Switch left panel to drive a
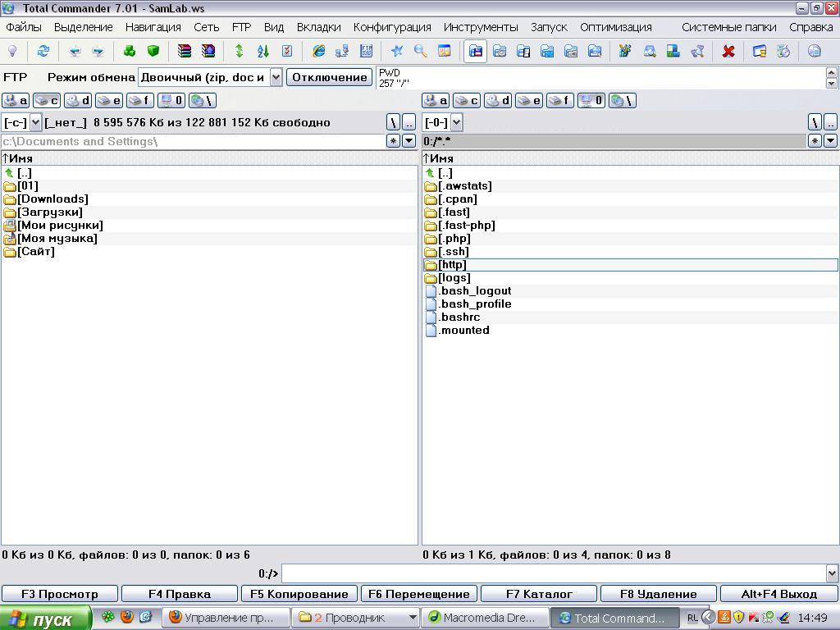The height and width of the screenshot is (630, 840). coord(16,100)
